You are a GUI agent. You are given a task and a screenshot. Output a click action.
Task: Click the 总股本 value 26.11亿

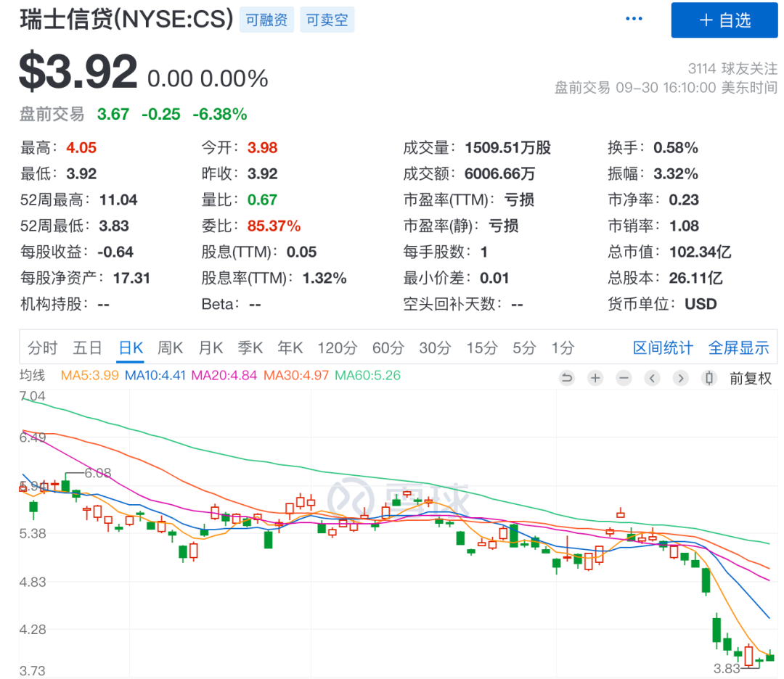tap(696, 278)
